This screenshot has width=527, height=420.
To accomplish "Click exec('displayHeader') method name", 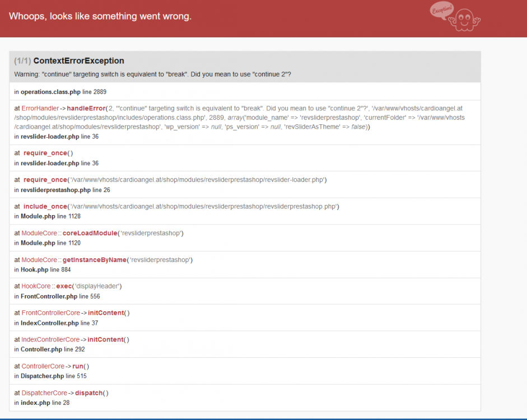I will point(64,286).
